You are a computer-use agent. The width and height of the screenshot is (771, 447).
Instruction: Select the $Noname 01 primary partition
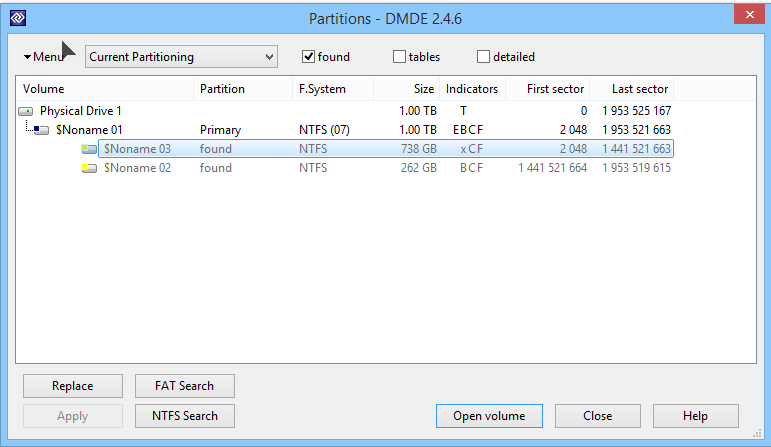tap(345, 130)
